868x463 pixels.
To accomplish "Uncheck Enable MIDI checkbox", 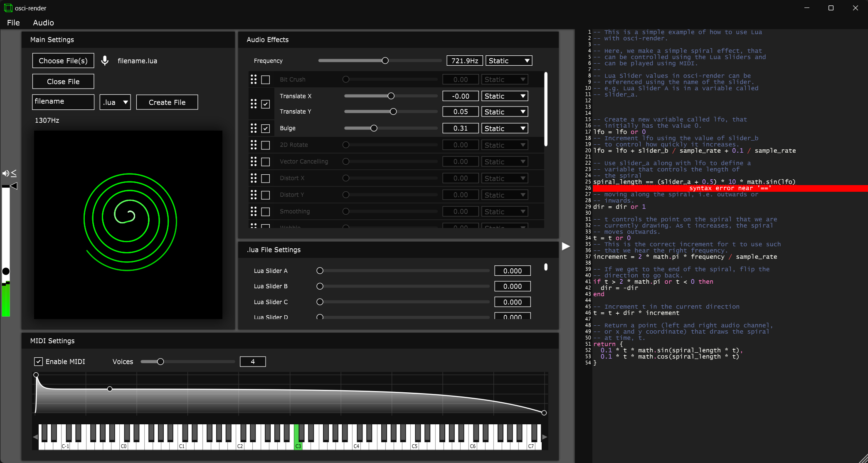I will tap(38, 361).
